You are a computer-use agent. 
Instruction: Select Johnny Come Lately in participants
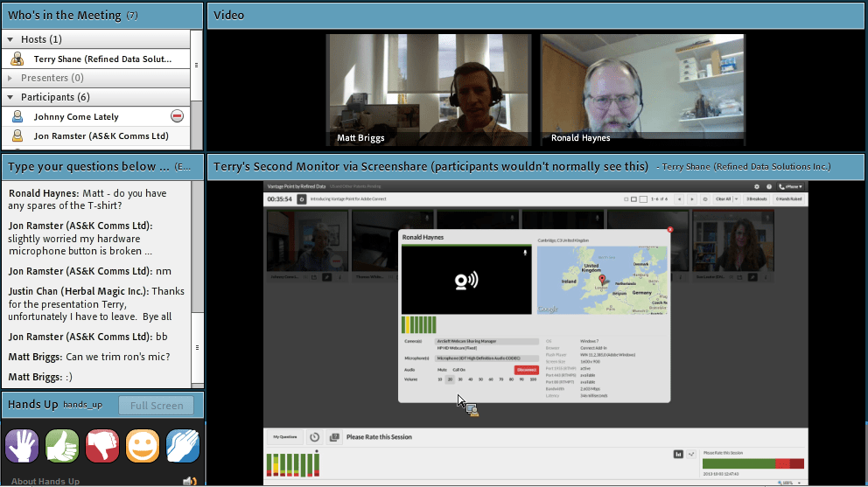pos(95,116)
